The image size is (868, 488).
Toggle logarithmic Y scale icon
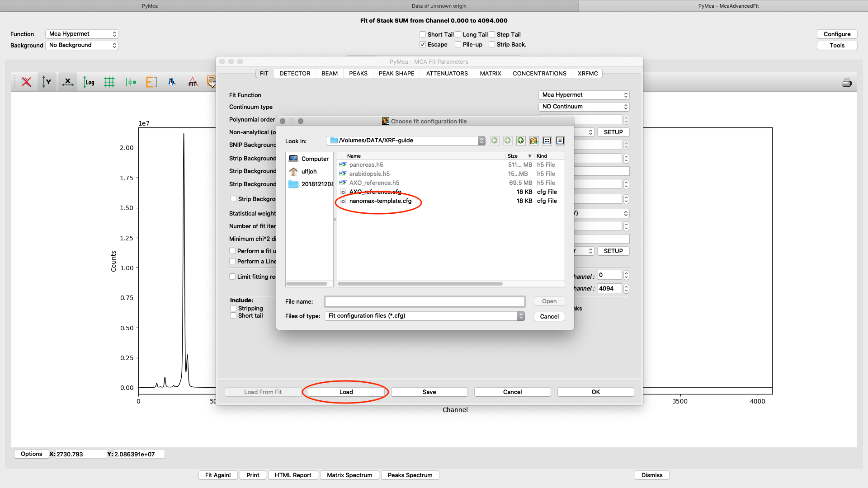[89, 82]
